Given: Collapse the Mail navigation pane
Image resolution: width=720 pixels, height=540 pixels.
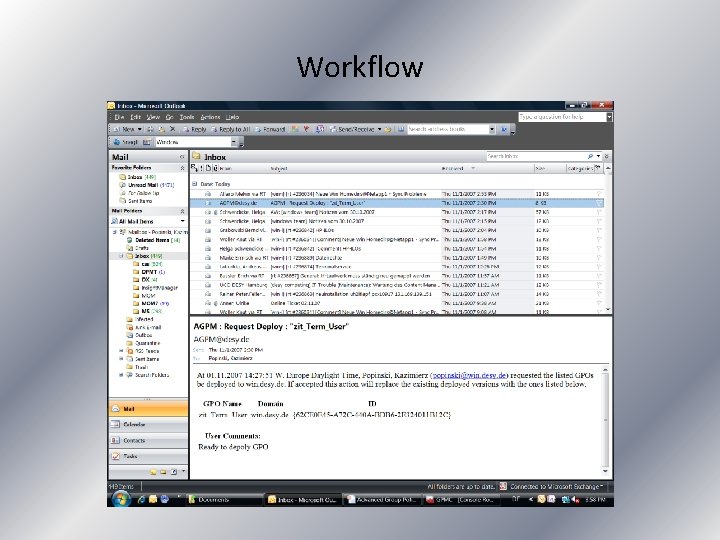Looking at the screenshot, I should point(182,157).
